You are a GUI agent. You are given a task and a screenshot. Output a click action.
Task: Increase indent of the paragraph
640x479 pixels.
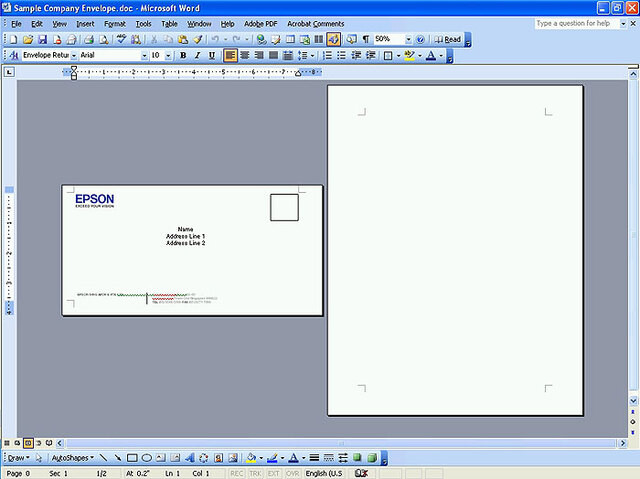(371, 55)
